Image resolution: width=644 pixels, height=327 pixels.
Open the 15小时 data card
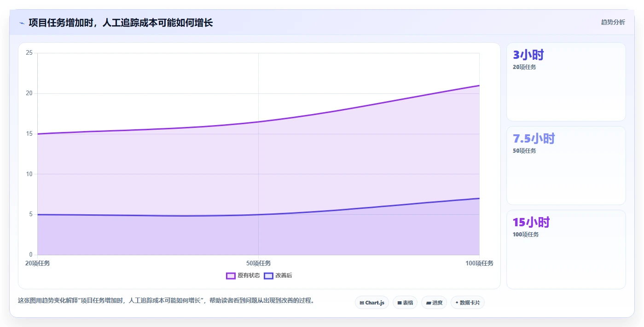pos(566,249)
